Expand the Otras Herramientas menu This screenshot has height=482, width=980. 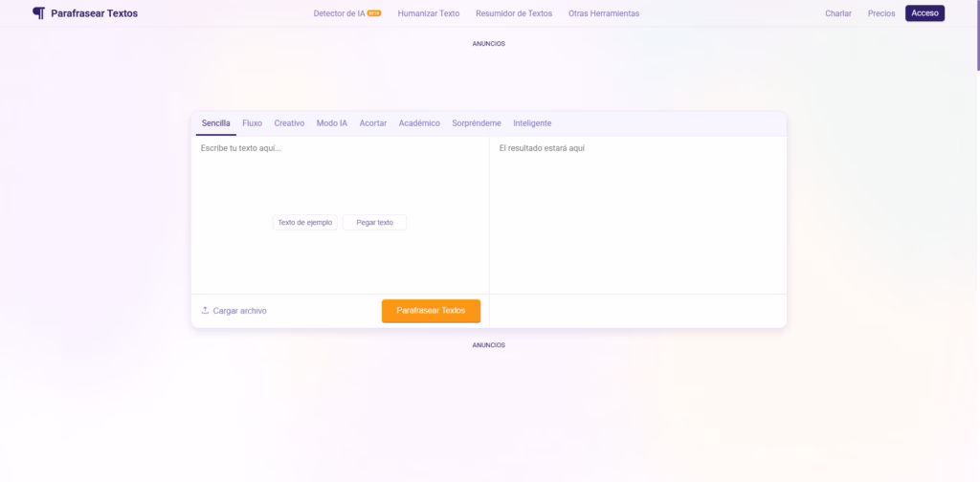pos(603,13)
